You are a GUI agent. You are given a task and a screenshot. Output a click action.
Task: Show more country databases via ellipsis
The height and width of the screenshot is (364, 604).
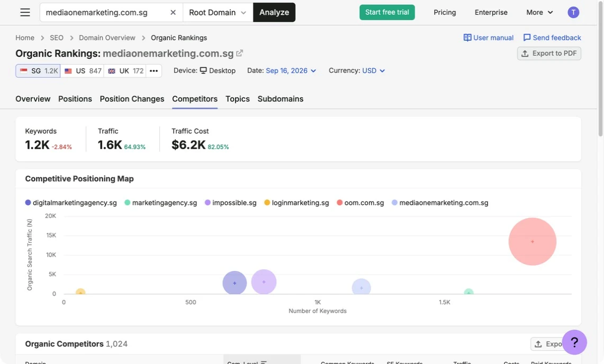(154, 71)
